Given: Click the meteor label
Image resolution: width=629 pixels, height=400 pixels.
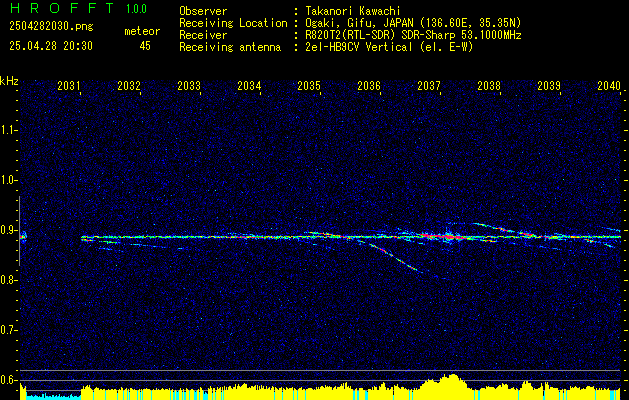Looking at the screenshot, I should pos(142,31).
